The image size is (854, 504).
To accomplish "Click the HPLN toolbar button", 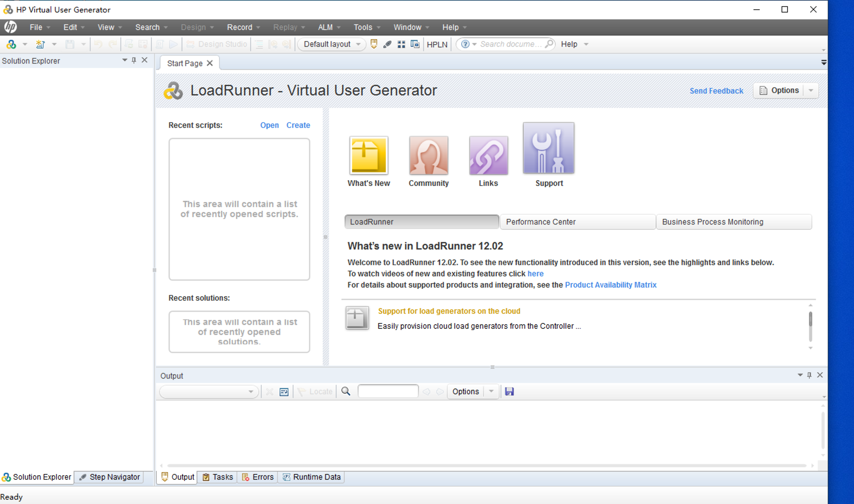I will [x=437, y=44].
